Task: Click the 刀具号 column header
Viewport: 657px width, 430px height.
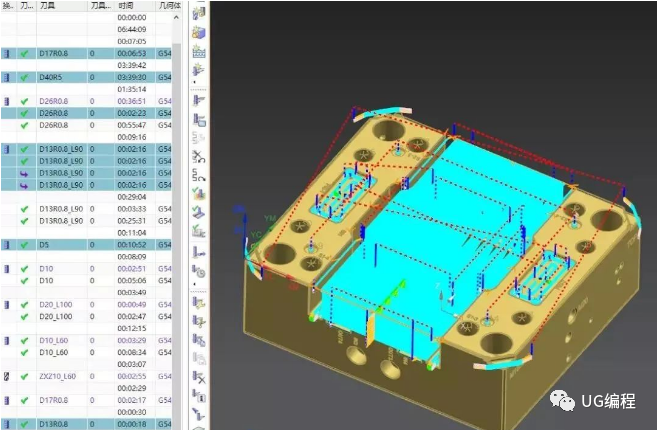Action: (101, 5)
